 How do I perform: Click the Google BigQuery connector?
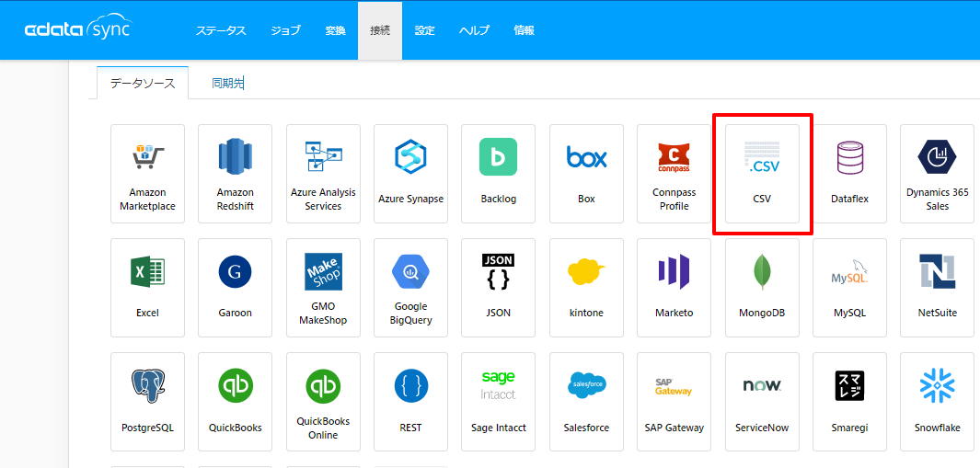[x=410, y=288]
